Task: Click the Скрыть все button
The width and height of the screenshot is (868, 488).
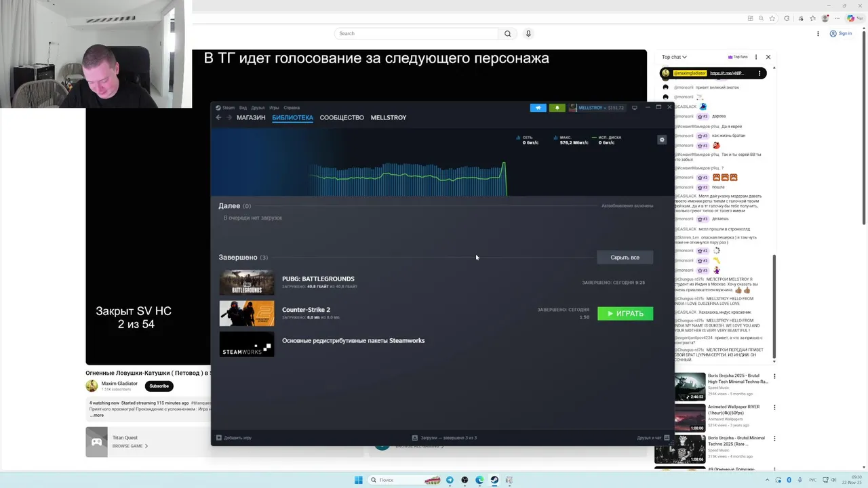Action: [x=625, y=258]
